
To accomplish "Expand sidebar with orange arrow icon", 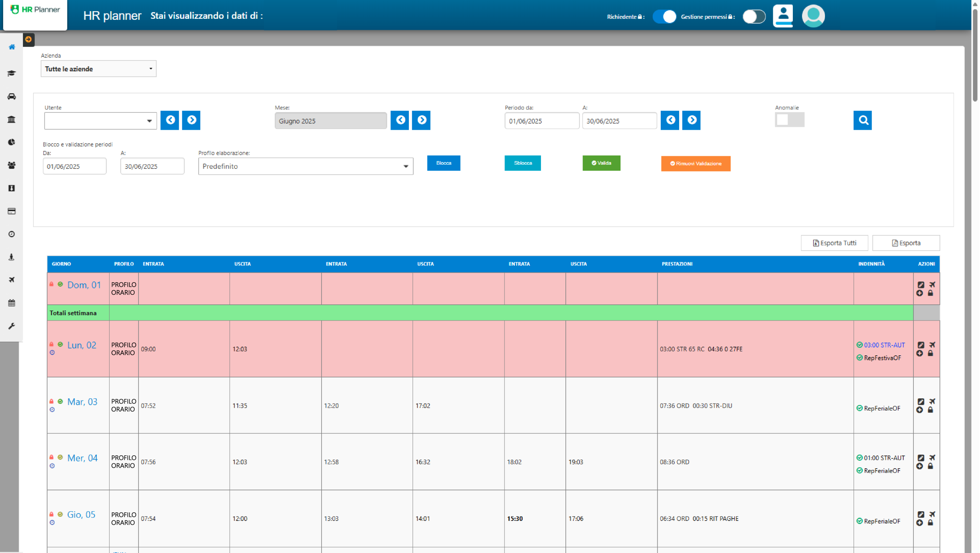I will [x=28, y=39].
